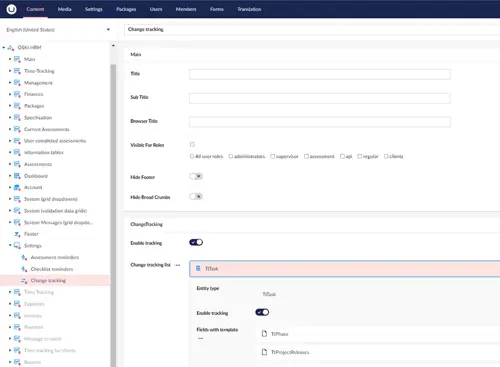Click the Sub Title input field
500x367 pixels.
click(320, 98)
